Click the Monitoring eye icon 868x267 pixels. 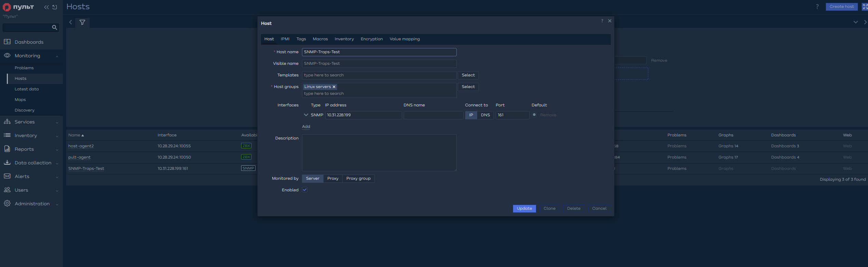pyautogui.click(x=7, y=55)
